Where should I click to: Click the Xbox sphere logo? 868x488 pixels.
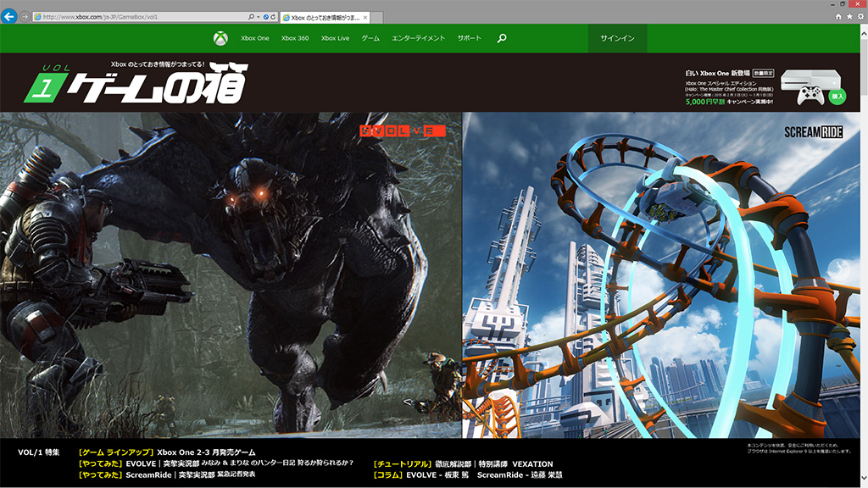click(x=220, y=38)
